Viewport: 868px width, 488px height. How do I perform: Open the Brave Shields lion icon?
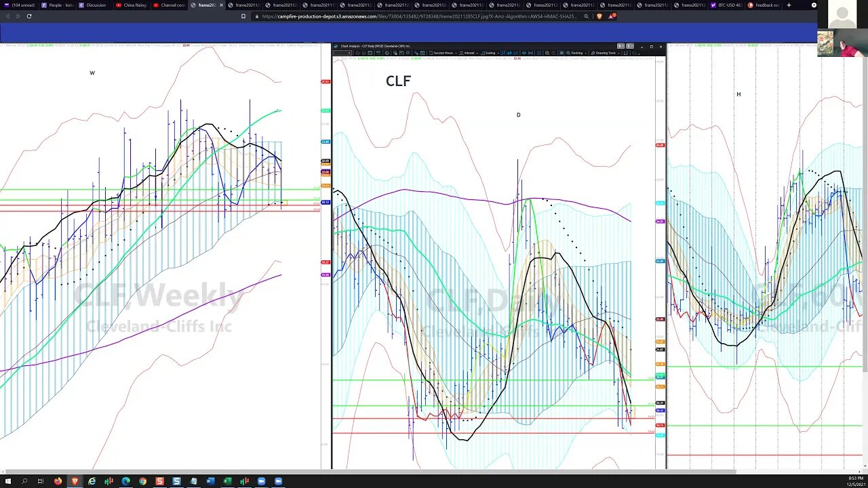(x=599, y=16)
